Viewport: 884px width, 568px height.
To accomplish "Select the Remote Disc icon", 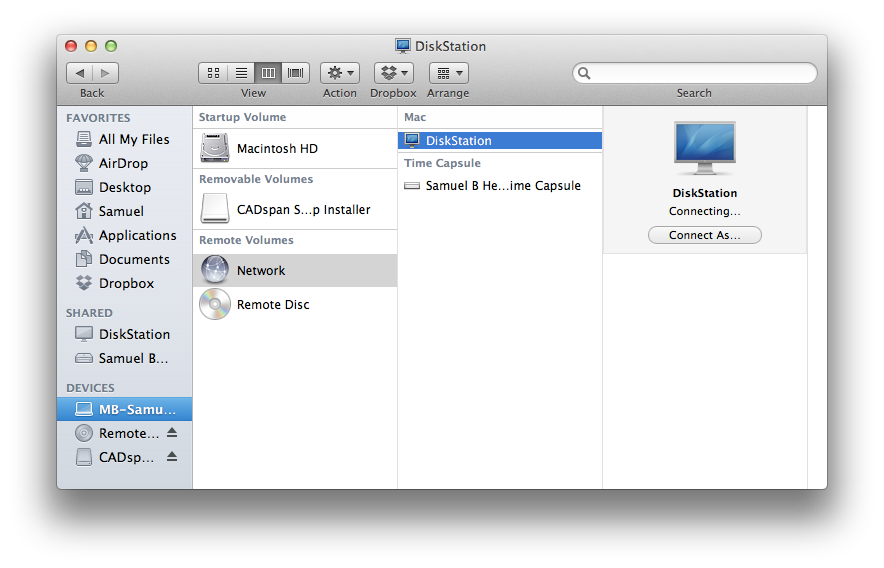I will (215, 304).
